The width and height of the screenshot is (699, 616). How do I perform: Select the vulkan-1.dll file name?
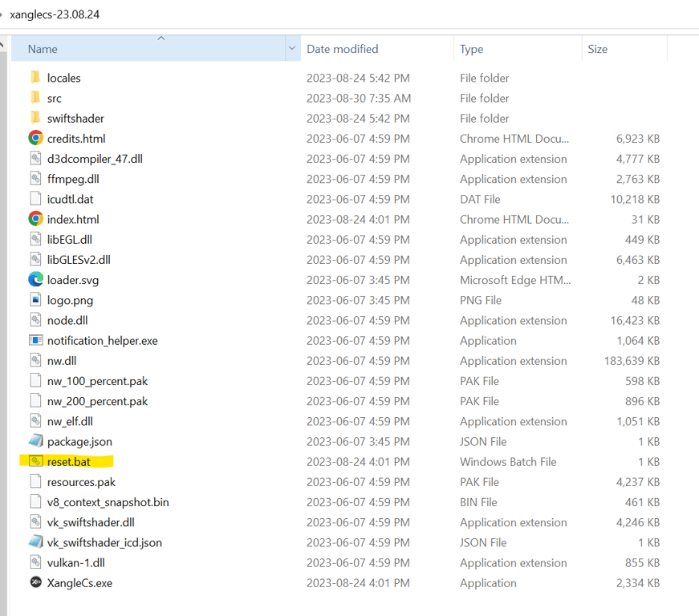(75, 563)
